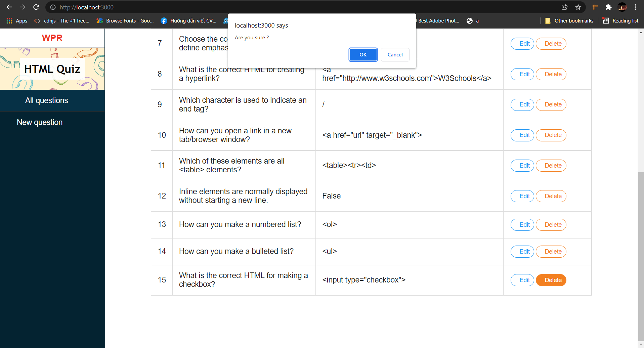
Task: Open the Extensions puzzle icon
Action: 608,7
